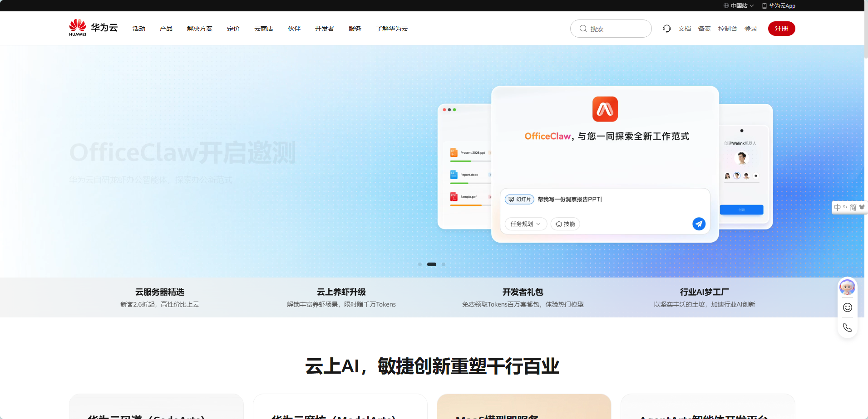
Task: Click the telephone contact icon in floating bar
Action: click(x=847, y=327)
